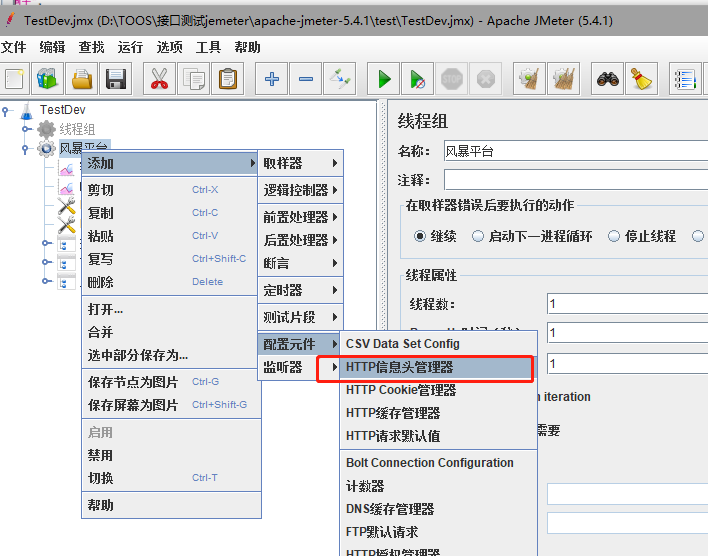Select 复制 in context menu
The width and height of the screenshot is (708, 556).
[x=171, y=213]
